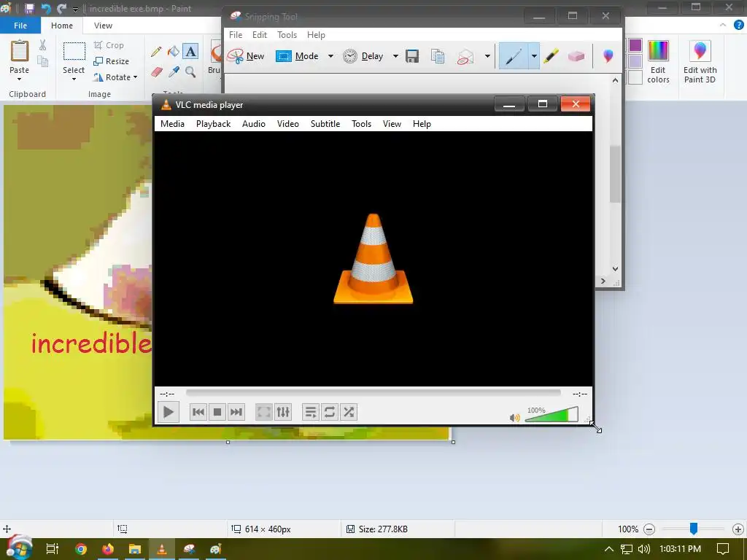The height and width of the screenshot is (560, 747).
Task: Open VLC extended settings (equalizer icon)
Action: click(x=283, y=412)
